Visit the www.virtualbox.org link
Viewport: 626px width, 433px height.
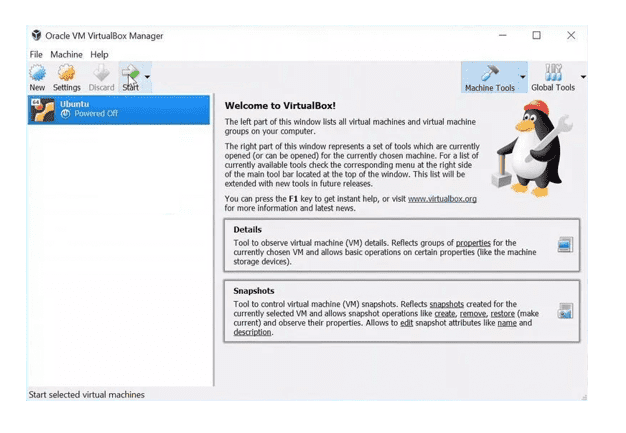click(442, 199)
